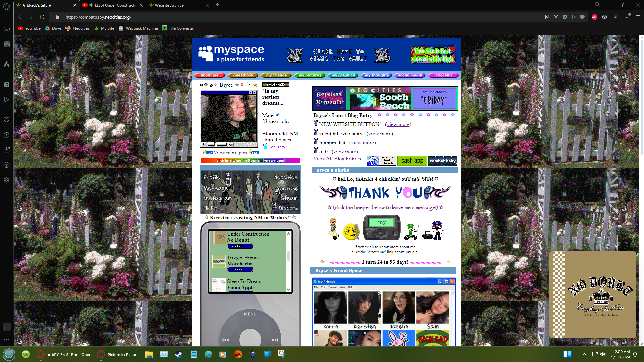Open the browser downloads toolbar icon
Viewport: 644px width, 362px height.
pos(627,17)
